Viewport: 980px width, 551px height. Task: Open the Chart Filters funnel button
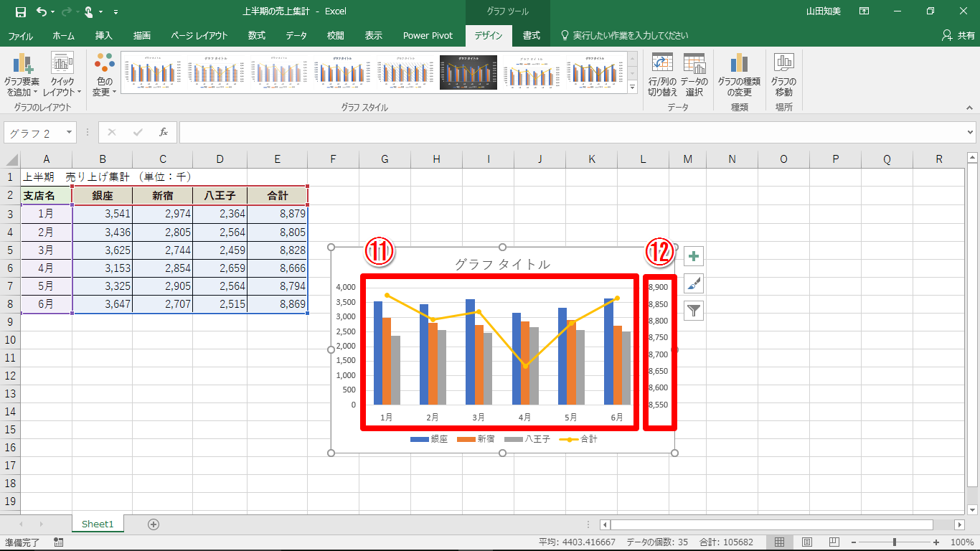(694, 311)
